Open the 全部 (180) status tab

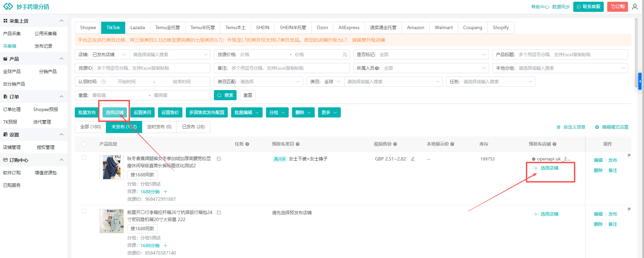click(90, 127)
